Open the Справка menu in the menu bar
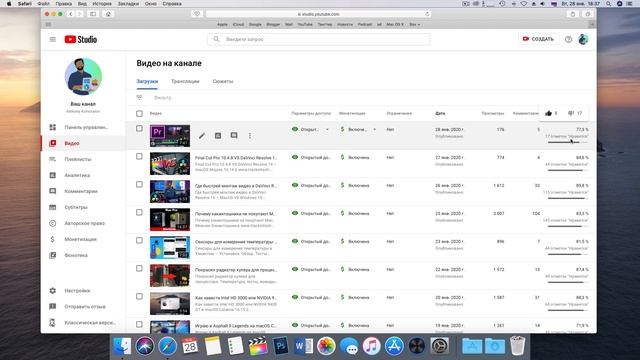 (172, 4)
